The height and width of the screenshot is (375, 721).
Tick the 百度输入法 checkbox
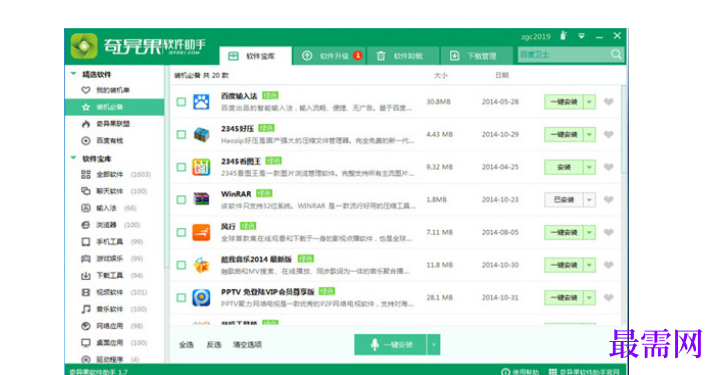tap(181, 102)
